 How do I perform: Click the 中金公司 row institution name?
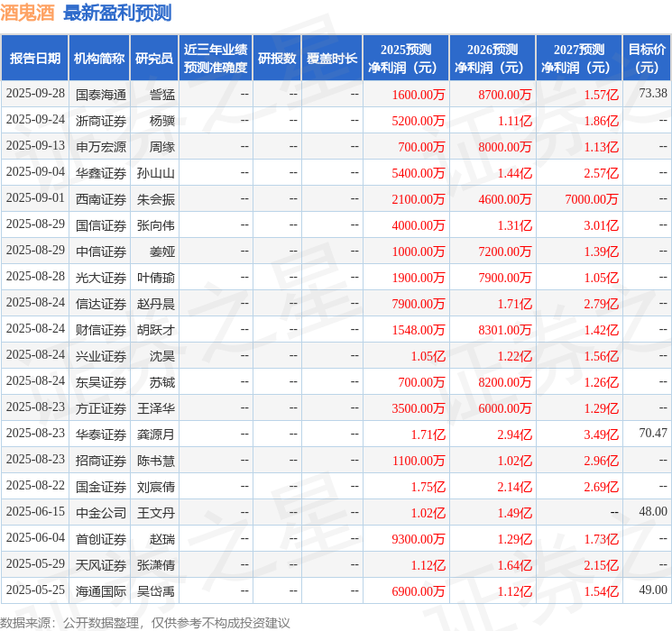pos(101,513)
